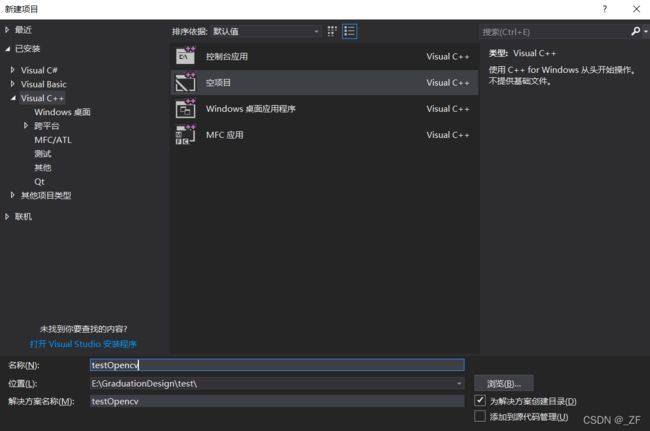Collapse the Visual C++ node
650x431 pixels.
pyautogui.click(x=13, y=98)
